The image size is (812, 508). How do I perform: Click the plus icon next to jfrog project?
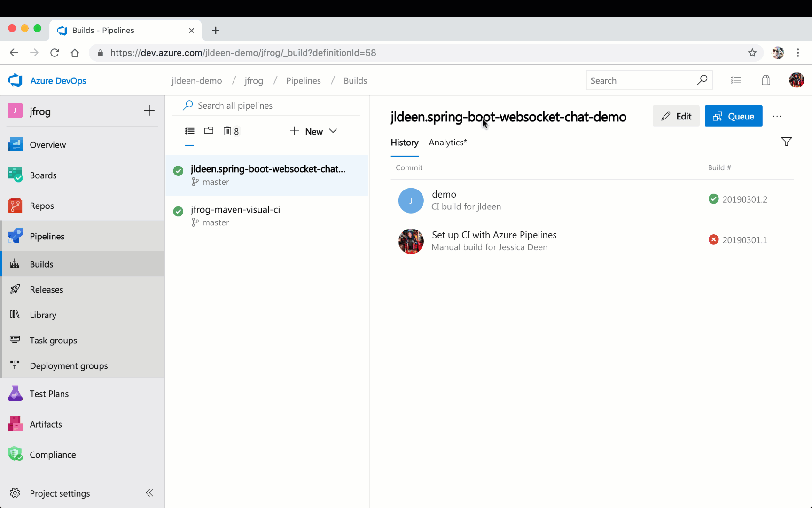[x=149, y=111]
